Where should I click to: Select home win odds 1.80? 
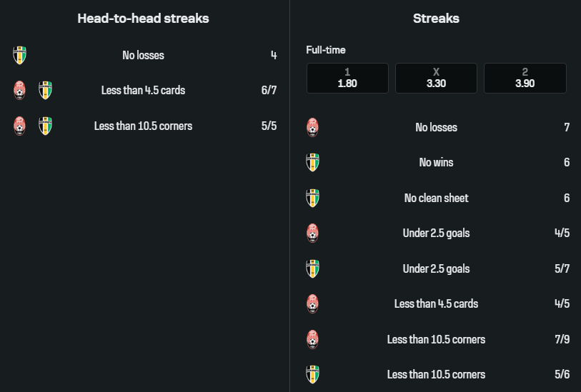click(347, 78)
